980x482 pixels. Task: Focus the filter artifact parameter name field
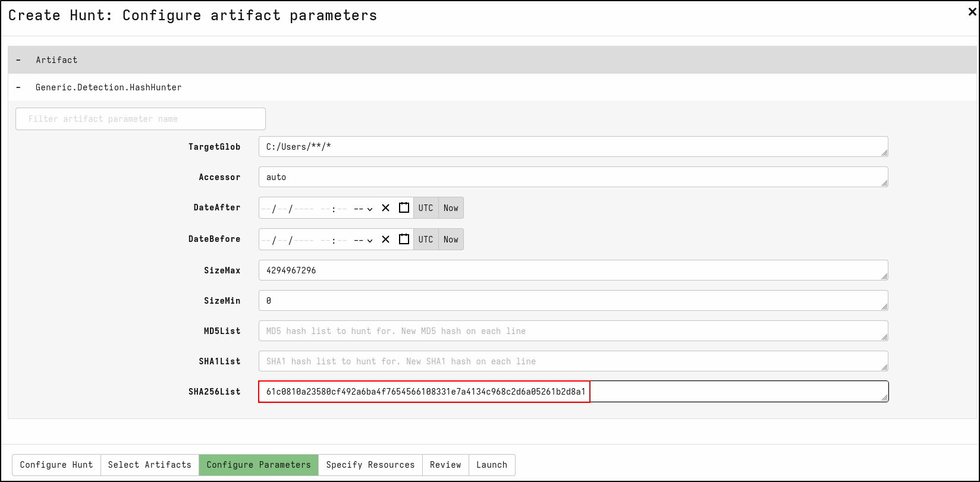click(x=140, y=119)
